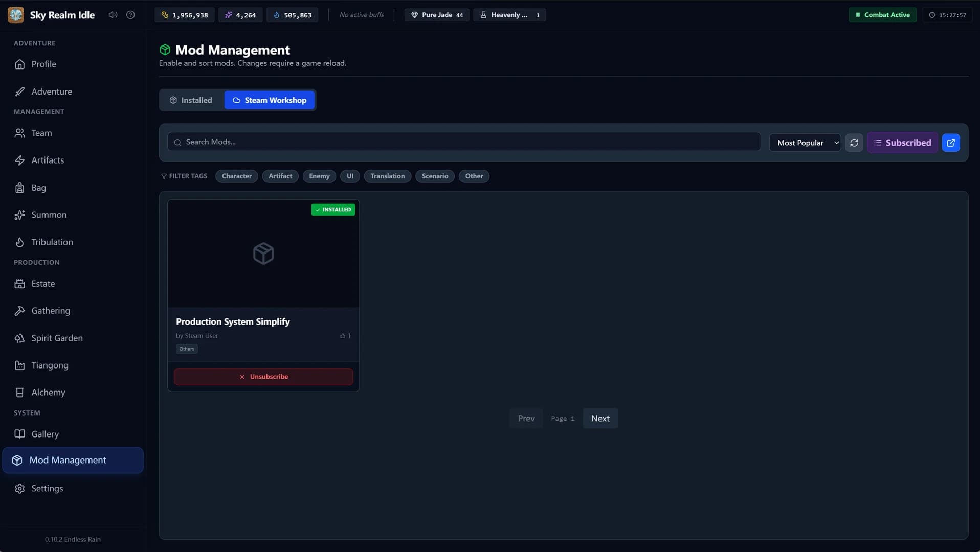This screenshot has width=980, height=552.
Task: Open the Summon page
Action: click(49, 215)
